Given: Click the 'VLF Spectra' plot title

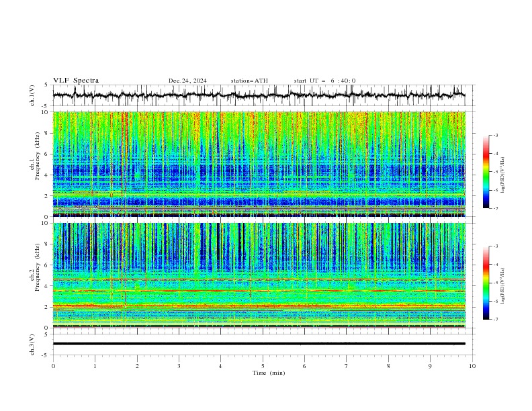Looking at the screenshot, I should 76,81.
